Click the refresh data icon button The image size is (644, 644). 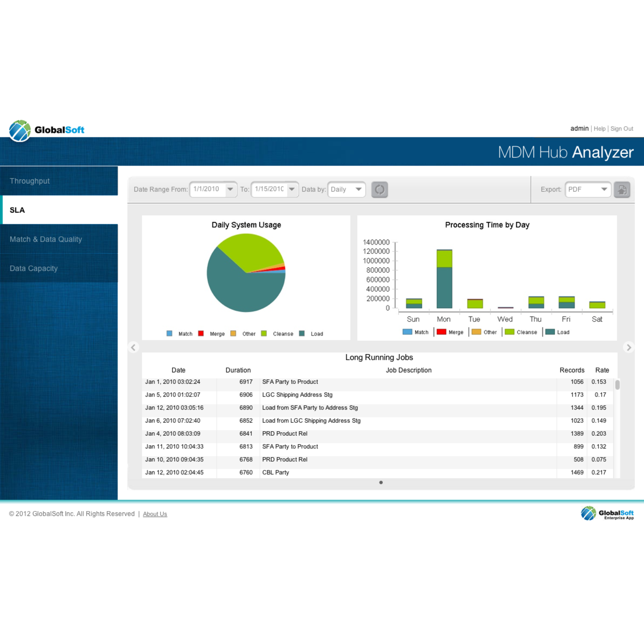point(379,190)
